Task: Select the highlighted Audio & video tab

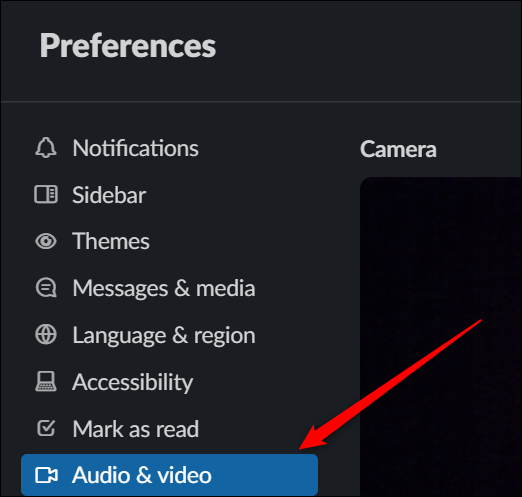Action: 169,475
